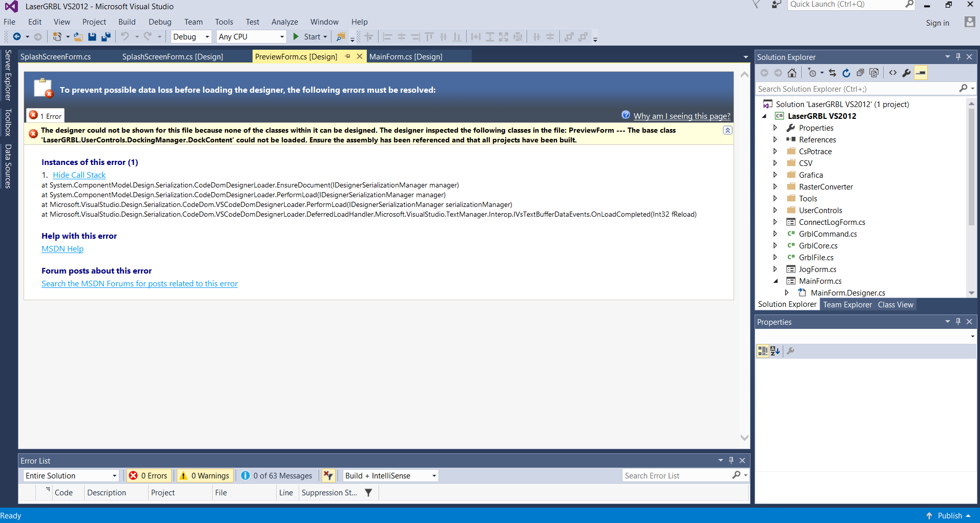Toggle auto hide pin on Properties panel
This screenshot has height=523, width=980.
pos(958,322)
